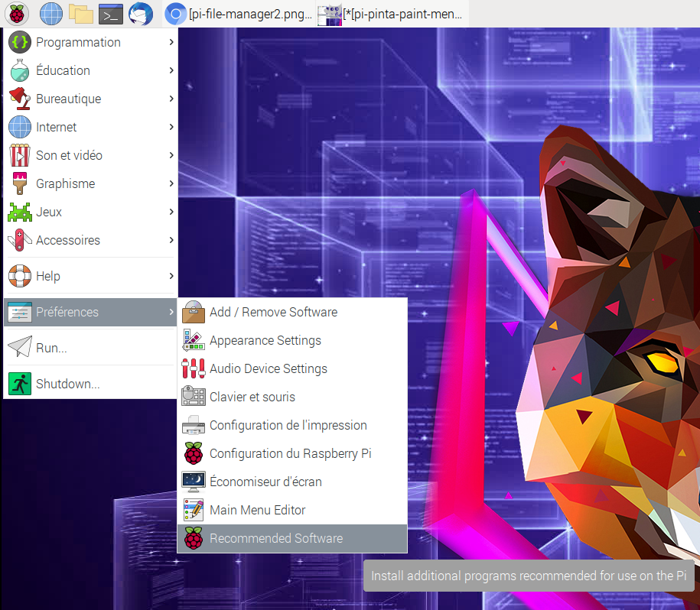
Task: Click the Raspberry Pi main menu icon
Action: click(x=18, y=14)
